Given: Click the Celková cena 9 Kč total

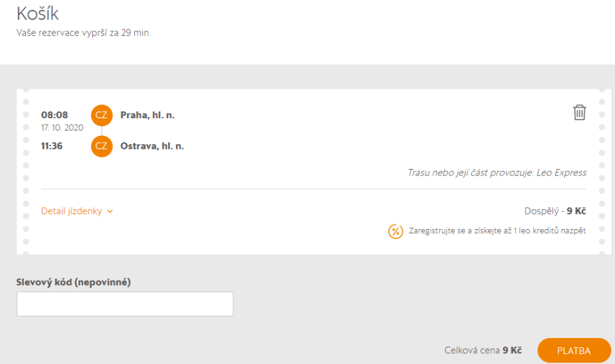Looking at the screenshot, I should (x=483, y=350).
